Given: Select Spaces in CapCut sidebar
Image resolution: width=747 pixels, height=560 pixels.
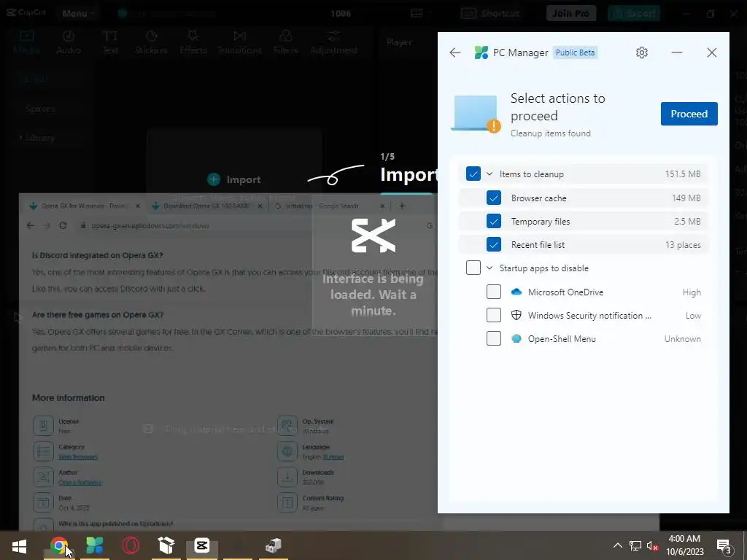Looking at the screenshot, I should tap(40, 109).
